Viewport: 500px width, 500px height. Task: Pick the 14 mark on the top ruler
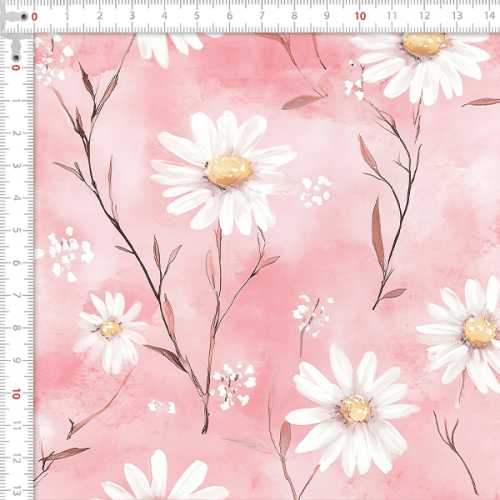[x=489, y=15]
